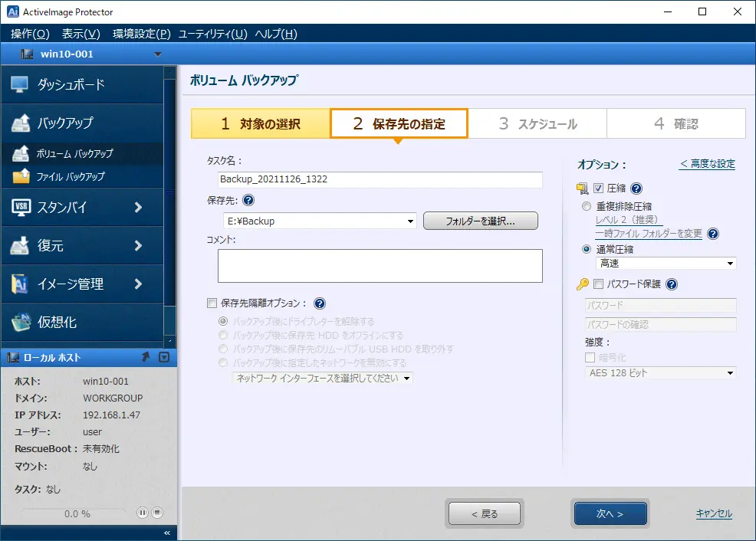Open the AES 128 ビット strength dropdown
The image size is (756, 541).
pyautogui.click(x=731, y=373)
